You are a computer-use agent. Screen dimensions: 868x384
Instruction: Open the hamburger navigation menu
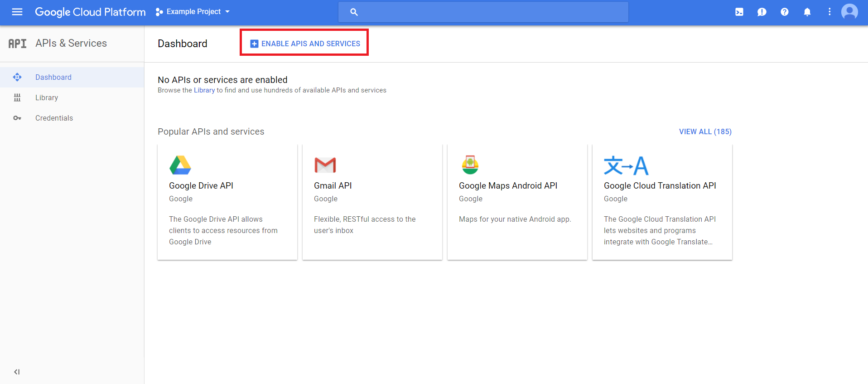[17, 12]
